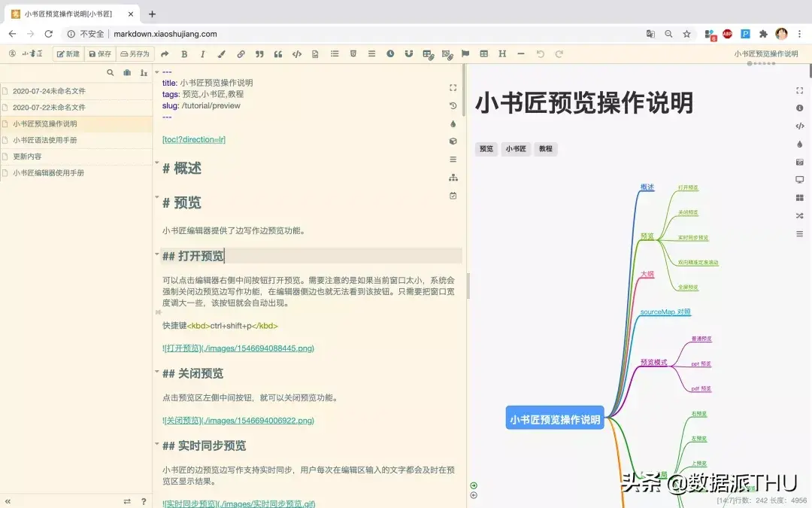Click the editor fullscreen icon
This screenshot has width=812, height=508.
tap(453, 87)
